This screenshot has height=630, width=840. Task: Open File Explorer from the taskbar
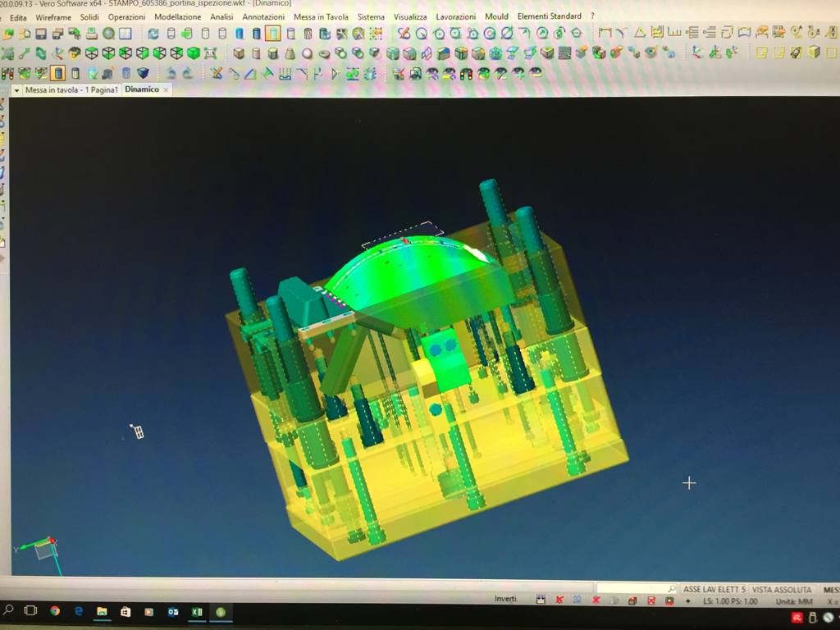coord(102,611)
